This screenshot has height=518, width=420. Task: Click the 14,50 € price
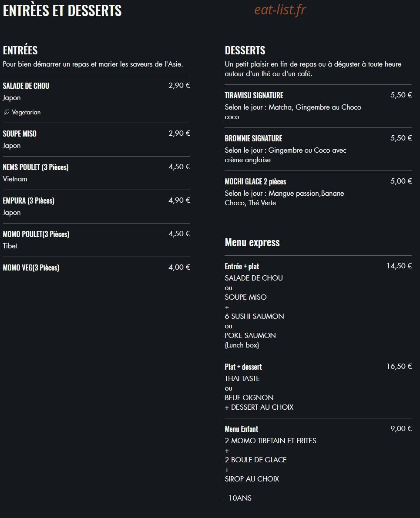pos(399,266)
